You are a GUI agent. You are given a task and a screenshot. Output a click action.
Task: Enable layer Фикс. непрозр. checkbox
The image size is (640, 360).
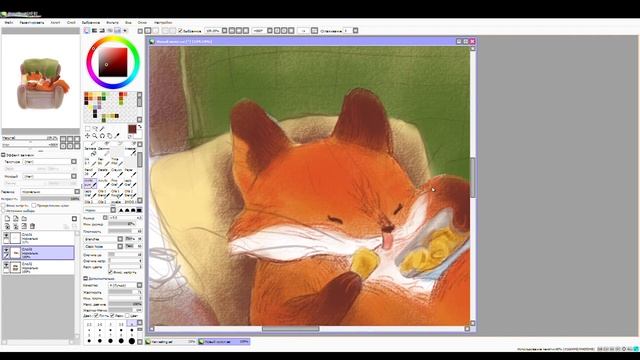[x=3, y=206]
